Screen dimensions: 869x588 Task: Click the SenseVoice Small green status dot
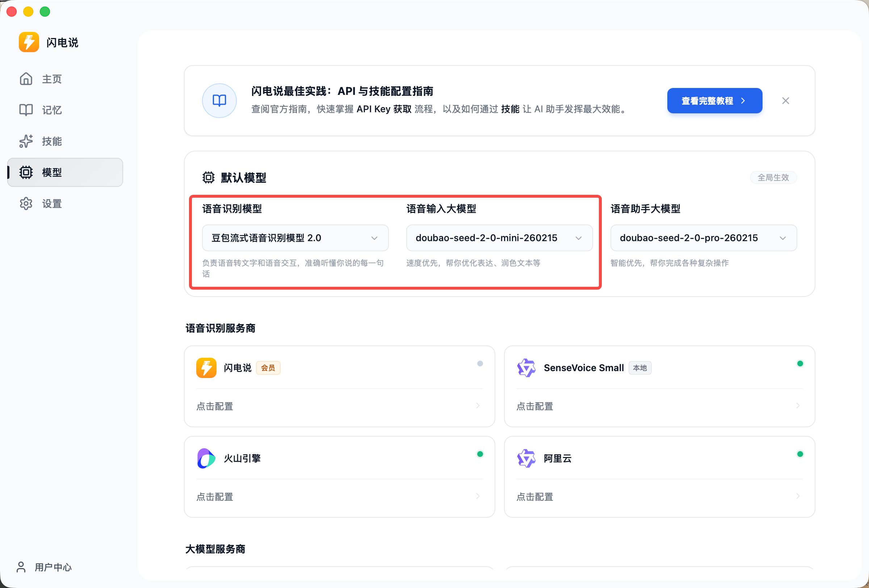coord(800,364)
